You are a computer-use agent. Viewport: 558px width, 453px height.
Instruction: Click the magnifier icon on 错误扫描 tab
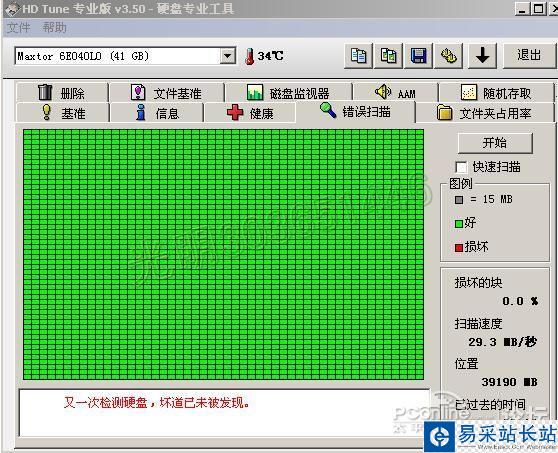coord(328,110)
